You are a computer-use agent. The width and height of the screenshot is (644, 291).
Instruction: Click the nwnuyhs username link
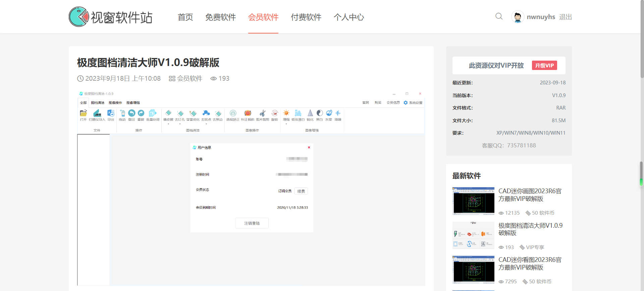[x=541, y=17]
